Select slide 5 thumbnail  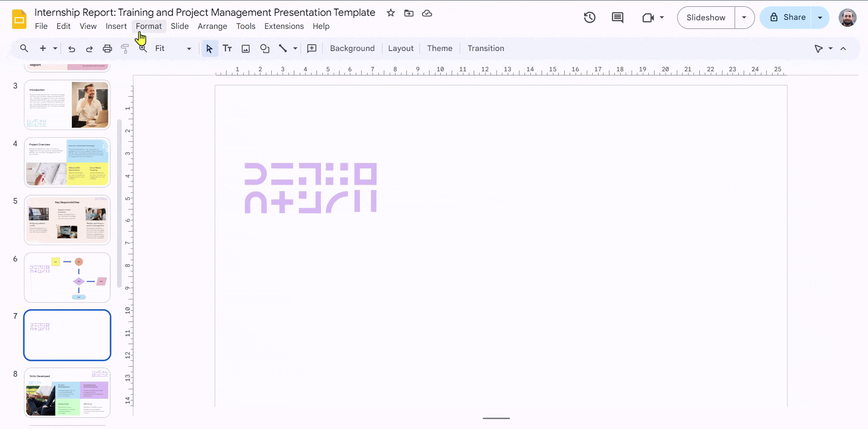pyautogui.click(x=67, y=220)
